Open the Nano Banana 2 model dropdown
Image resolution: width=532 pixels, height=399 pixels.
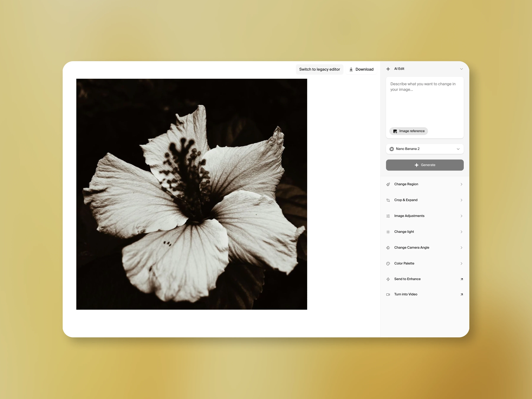tap(425, 149)
